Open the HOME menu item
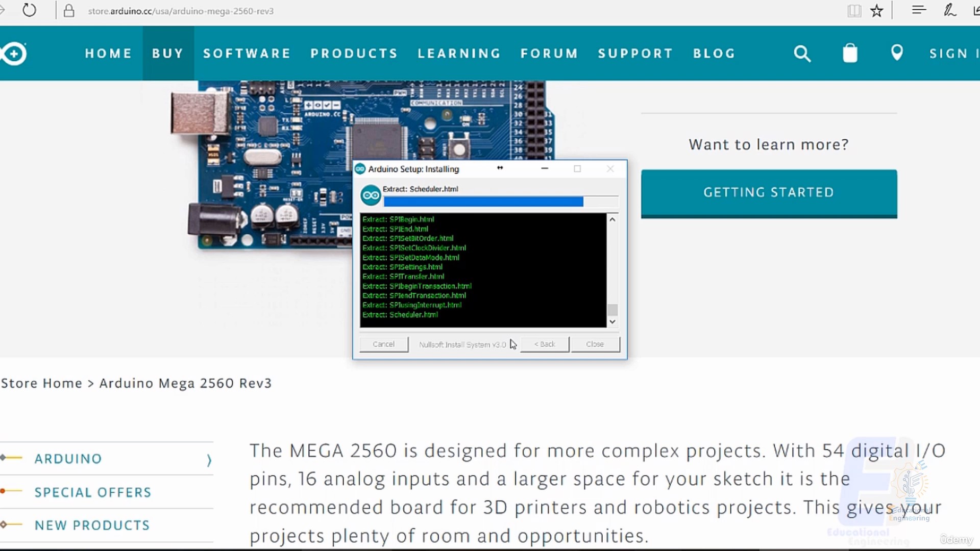Viewport: 980px width, 551px height. click(x=109, y=54)
